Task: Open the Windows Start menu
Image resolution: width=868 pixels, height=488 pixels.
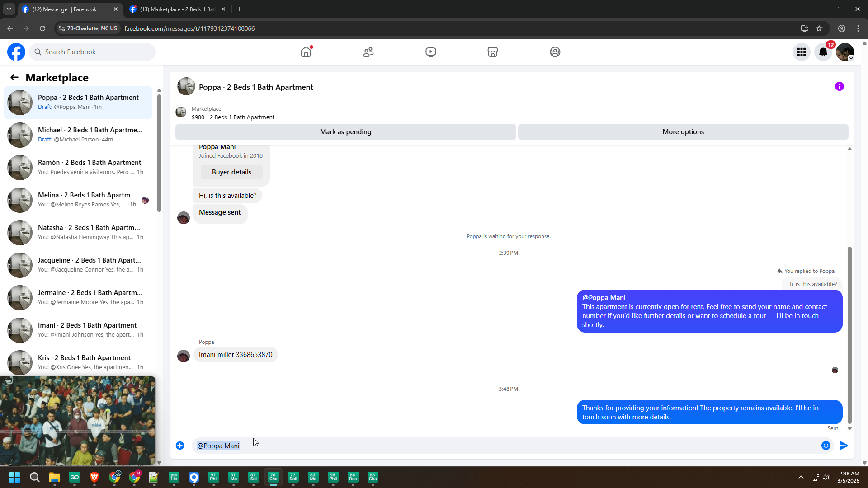Action: [x=14, y=477]
